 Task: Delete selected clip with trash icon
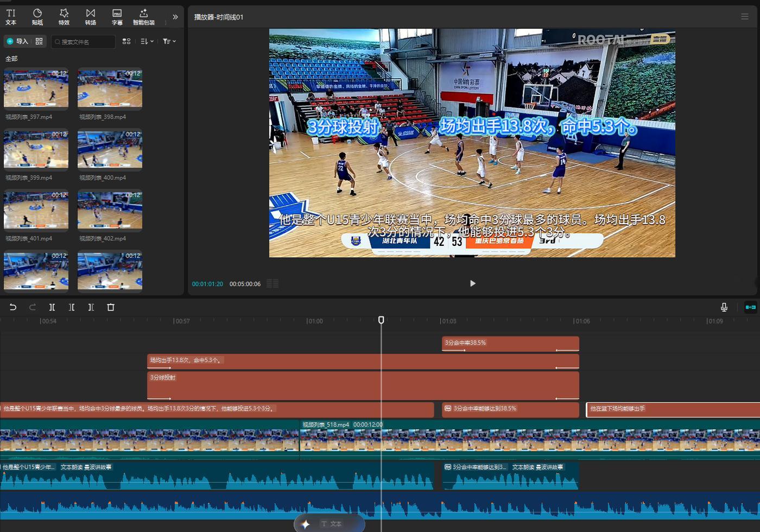[x=111, y=307]
